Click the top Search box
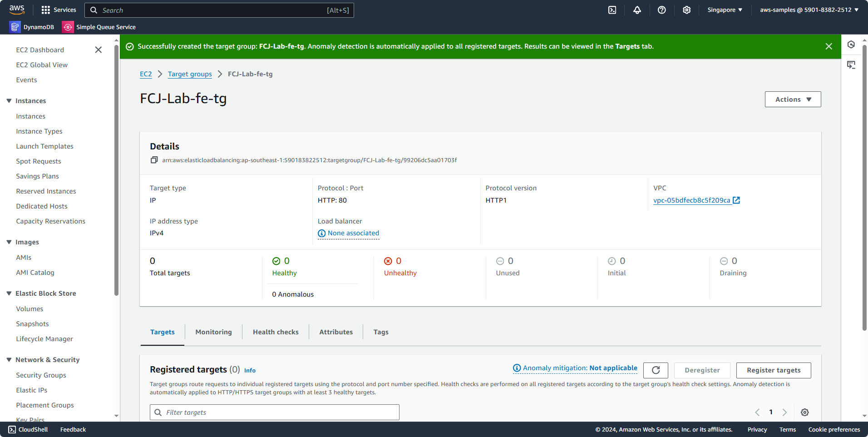 (219, 10)
